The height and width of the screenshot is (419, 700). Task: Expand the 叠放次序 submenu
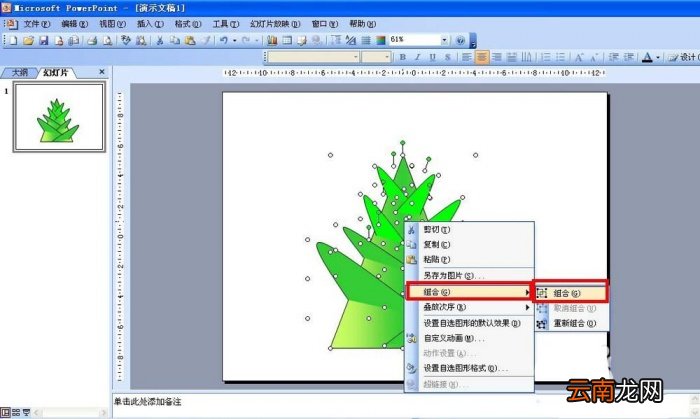[x=470, y=307]
